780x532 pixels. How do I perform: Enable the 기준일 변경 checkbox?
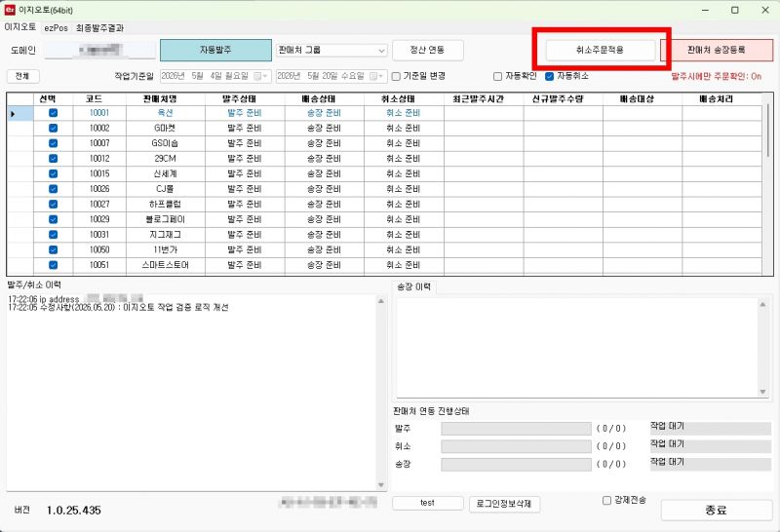[396, 76]
